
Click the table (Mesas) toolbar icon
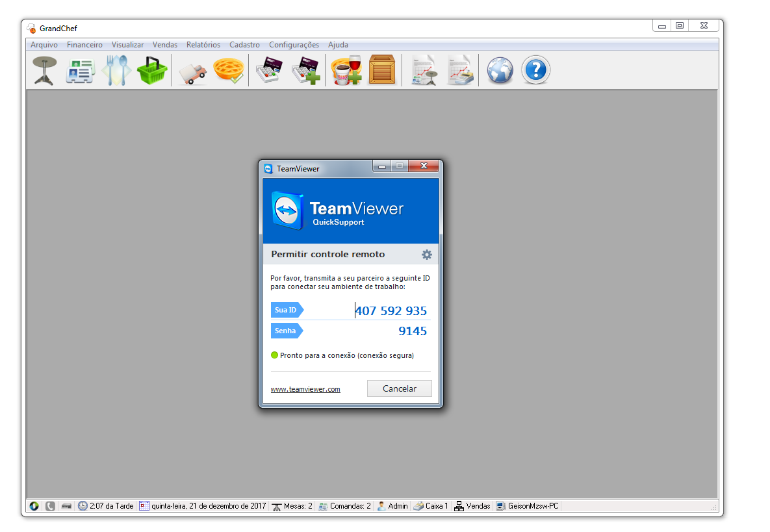pos(44,70)
